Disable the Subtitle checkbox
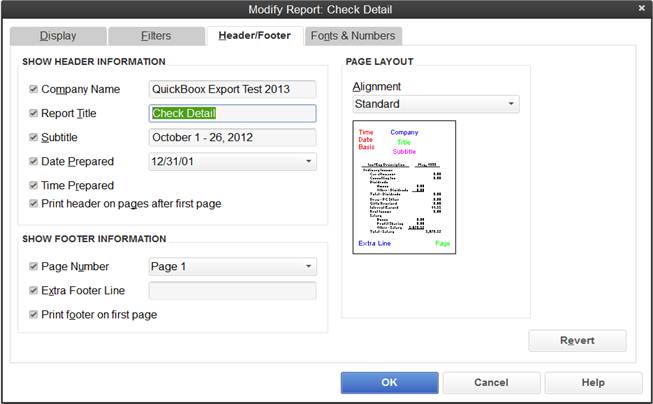653x404 pixels. click(x=34, y=137)
